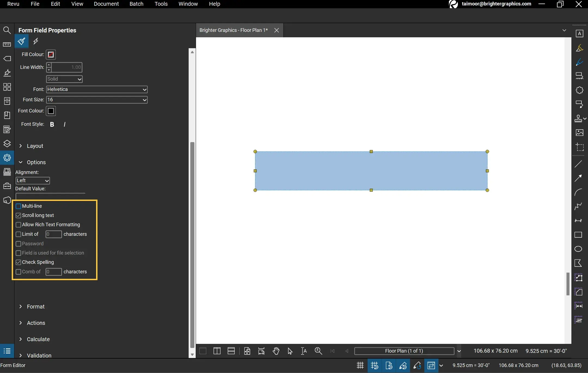Open the Batch menu
Image resolution: width=588 pixels, height=373 pixels.
pyautogui.click(x=136, y=4)
